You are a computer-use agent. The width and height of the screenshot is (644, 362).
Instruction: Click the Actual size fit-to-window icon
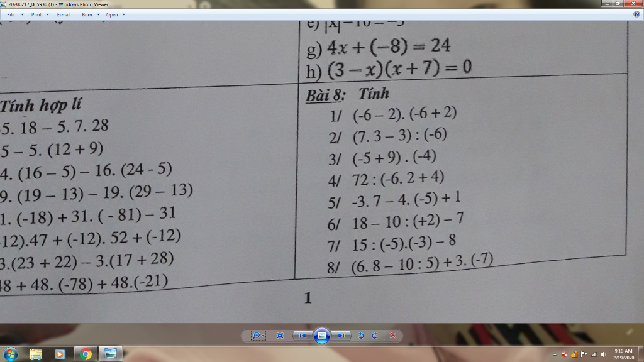click(280, 336)
